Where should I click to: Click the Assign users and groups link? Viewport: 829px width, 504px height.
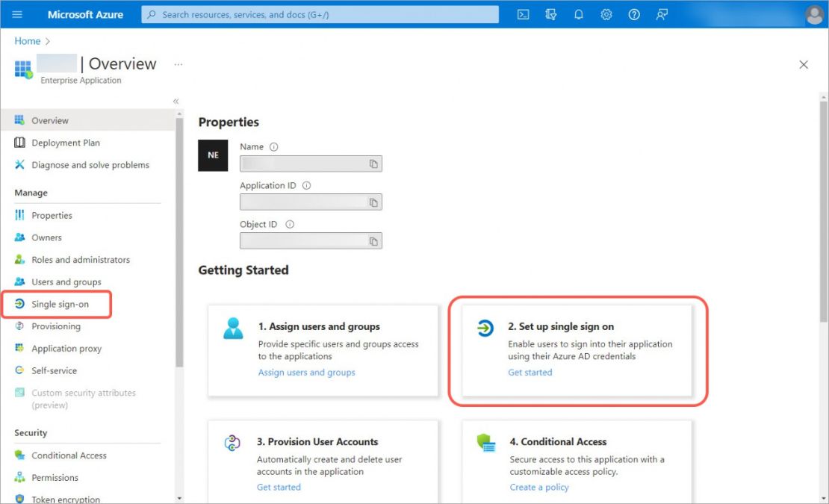point(307,373)
